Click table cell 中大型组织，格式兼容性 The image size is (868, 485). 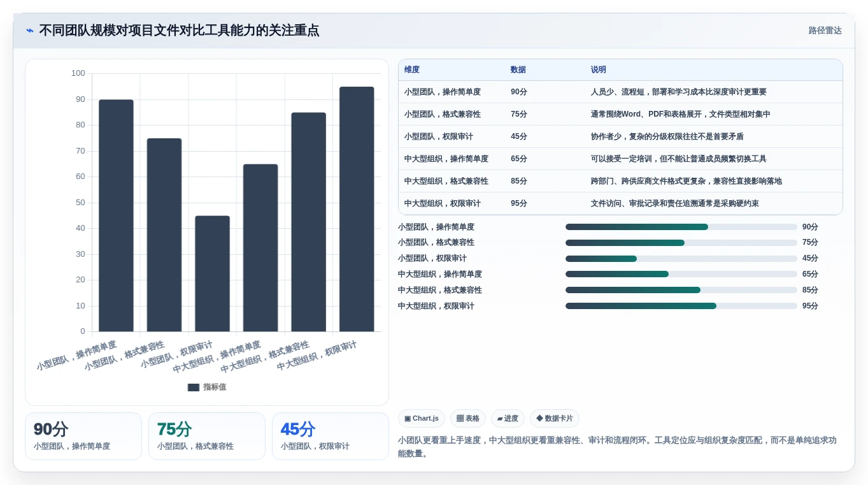point(446,181)
